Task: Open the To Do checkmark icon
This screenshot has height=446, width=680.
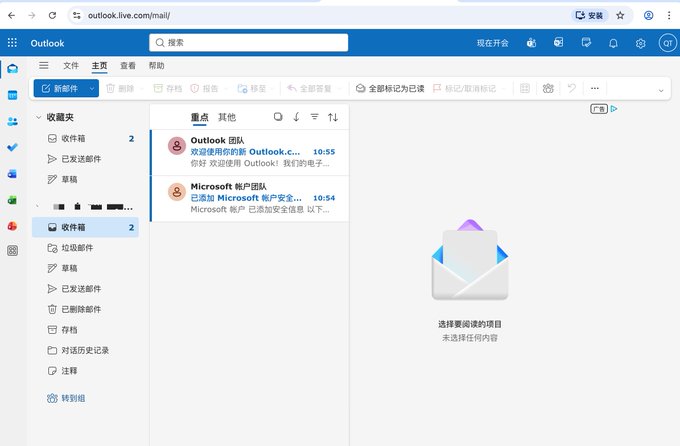Action: click(13, 148)
